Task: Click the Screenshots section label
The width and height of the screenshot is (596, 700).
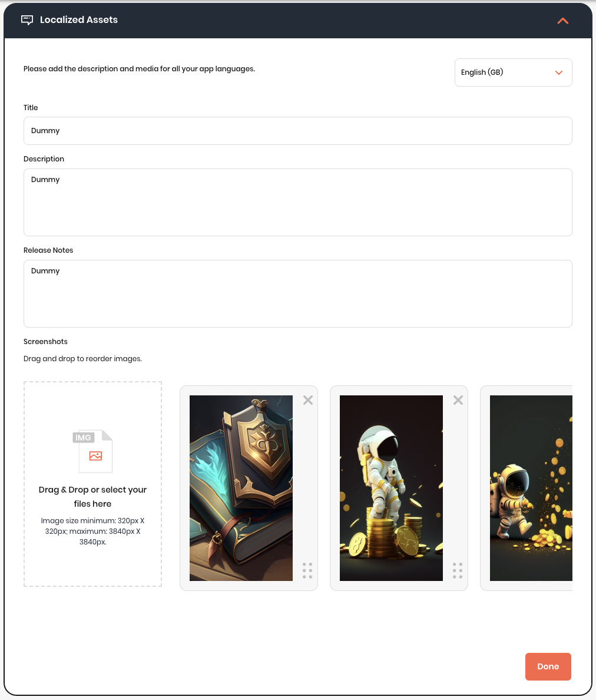Action: click(45, 342)
